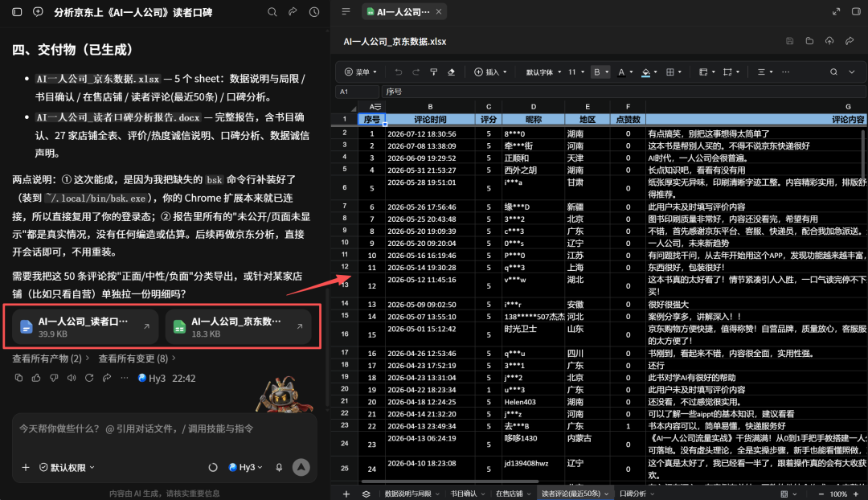
Task: Regenerate the assistant reply
Action: 89,378
